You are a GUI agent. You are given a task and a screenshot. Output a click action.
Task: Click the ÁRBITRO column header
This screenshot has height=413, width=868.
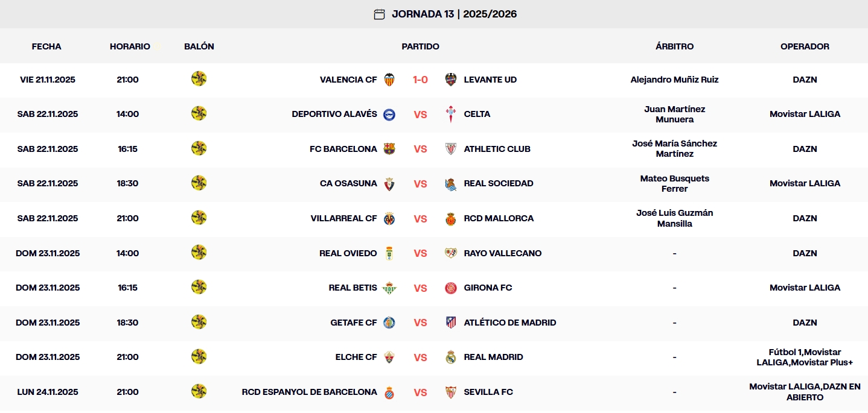tap(674, 46)
